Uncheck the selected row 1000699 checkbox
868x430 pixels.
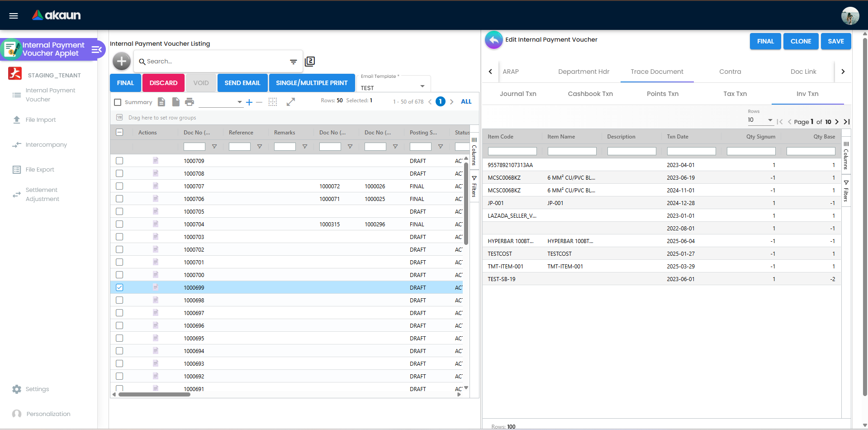(x=119, y=287)
